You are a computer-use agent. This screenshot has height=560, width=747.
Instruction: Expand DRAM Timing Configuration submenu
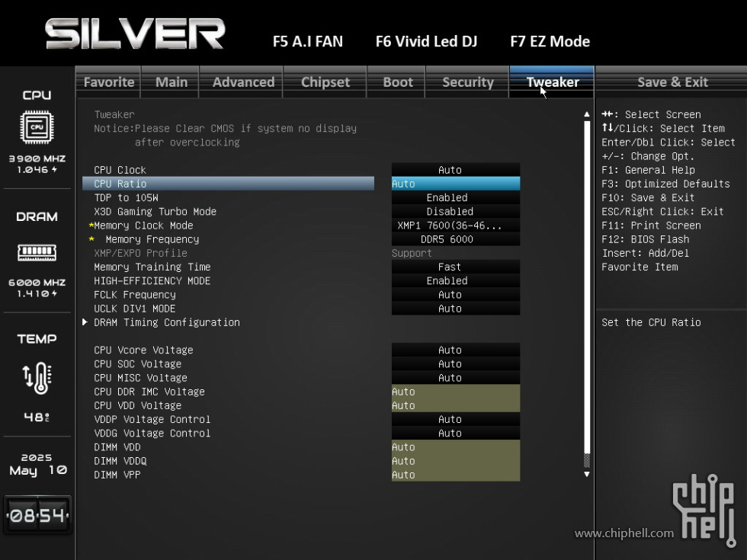(x=166, y=322)
